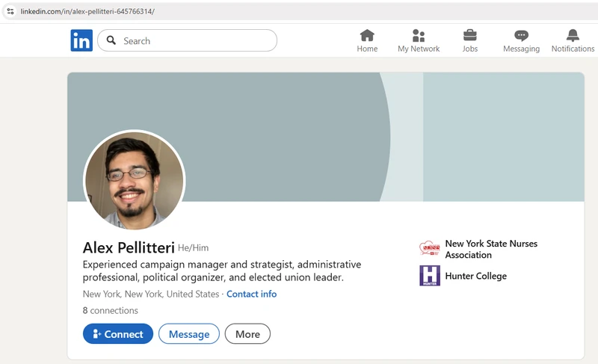
Task: Open the Hunter College text link
Action: 475,276
